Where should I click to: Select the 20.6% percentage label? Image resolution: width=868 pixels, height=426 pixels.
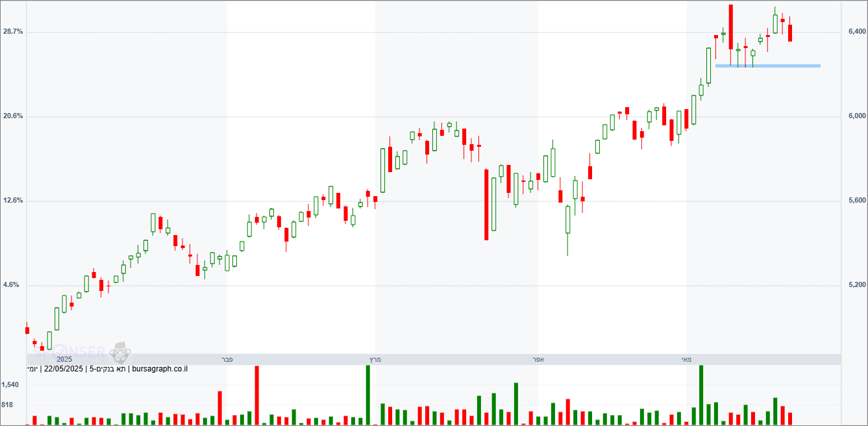pos(14,116)
